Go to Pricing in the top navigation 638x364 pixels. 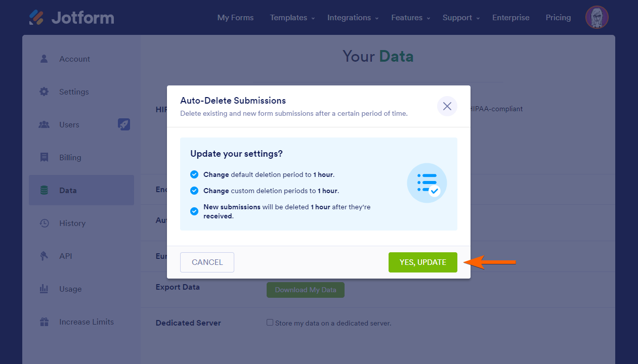(x=558, y=18)
